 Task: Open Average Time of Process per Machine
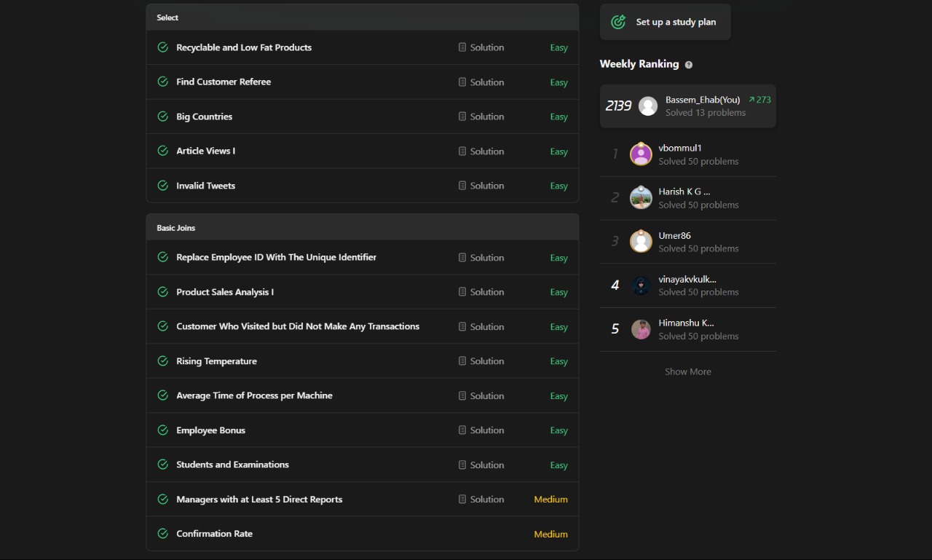[255, 395]
